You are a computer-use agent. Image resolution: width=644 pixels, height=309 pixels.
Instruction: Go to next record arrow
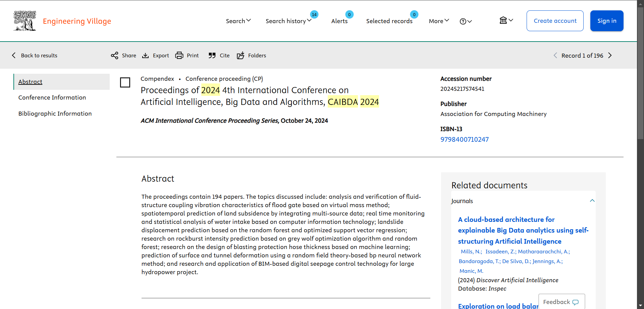[x=610, y=56]
